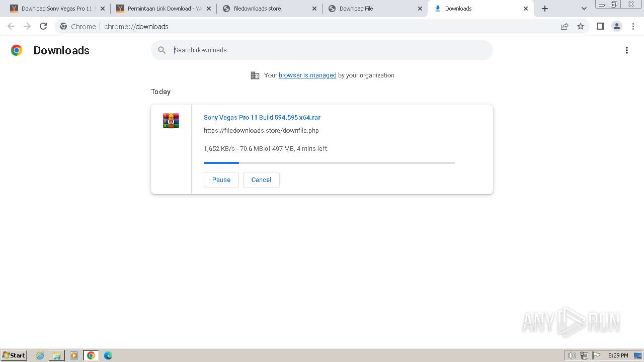Switch to Download Sony Vegas Pro 11 tab
This screenshot has width=644, height=362.
pyautogui.click(x=57, y=9)
